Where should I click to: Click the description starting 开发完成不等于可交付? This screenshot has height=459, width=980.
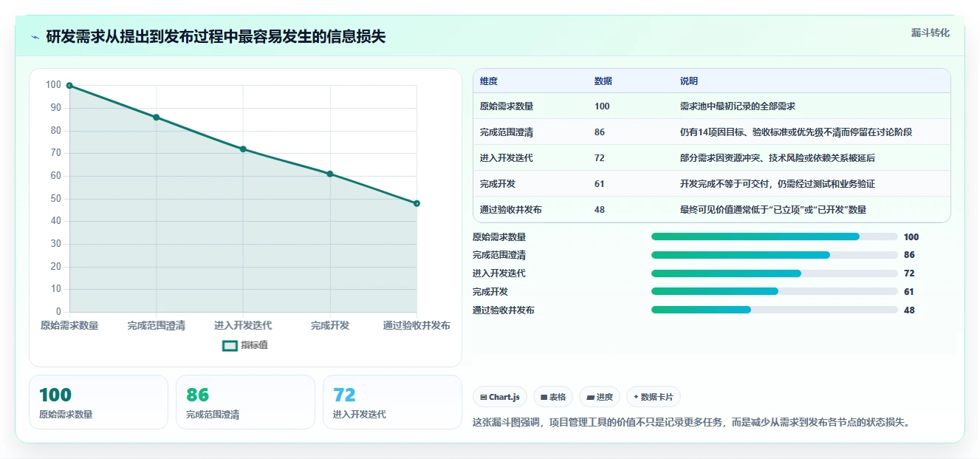(778, 184)
